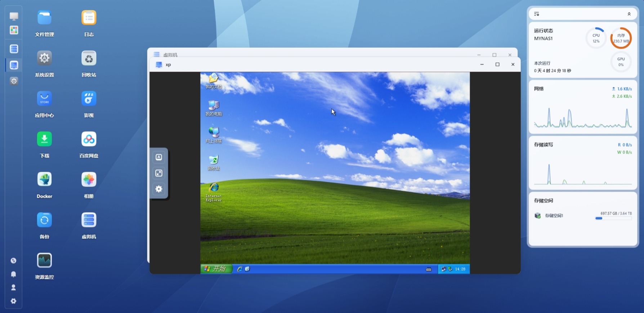Open XP desktop 回收站 recycle bin
Screen dimensions: 644x313
(x=214, y=163)
